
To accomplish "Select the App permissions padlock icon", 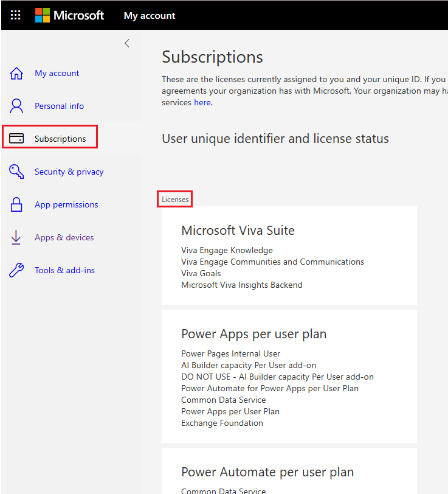I will point(16,204).
